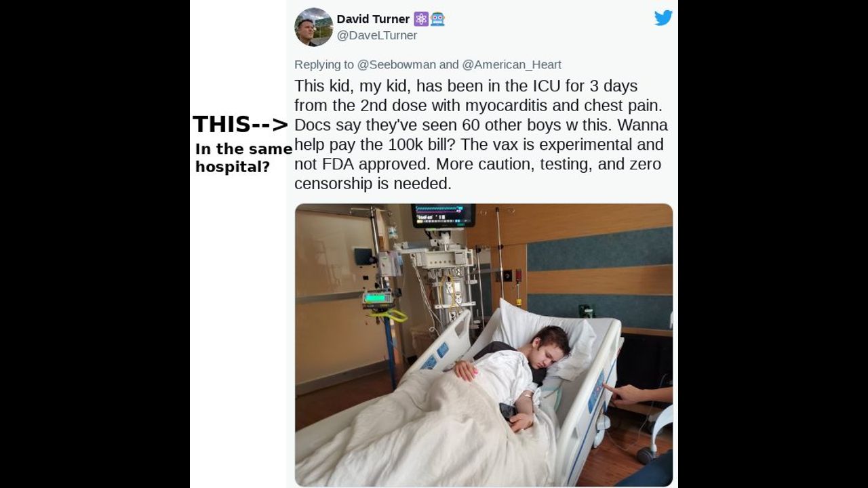
Task: Open David Turner's profile avatar
Action: pos(313,27)
